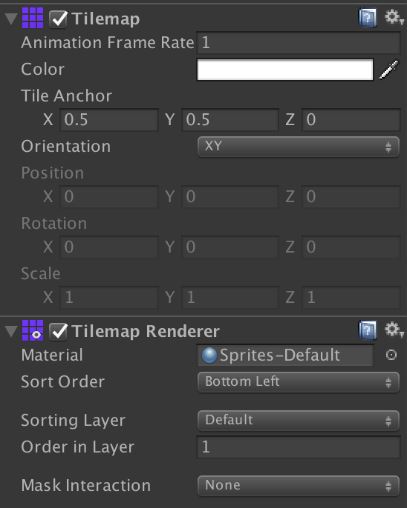This screenshot has width=407, height=508.
Task: Open the Sort Order Bottom Left dropdown
Action: [x=298, y=382]
